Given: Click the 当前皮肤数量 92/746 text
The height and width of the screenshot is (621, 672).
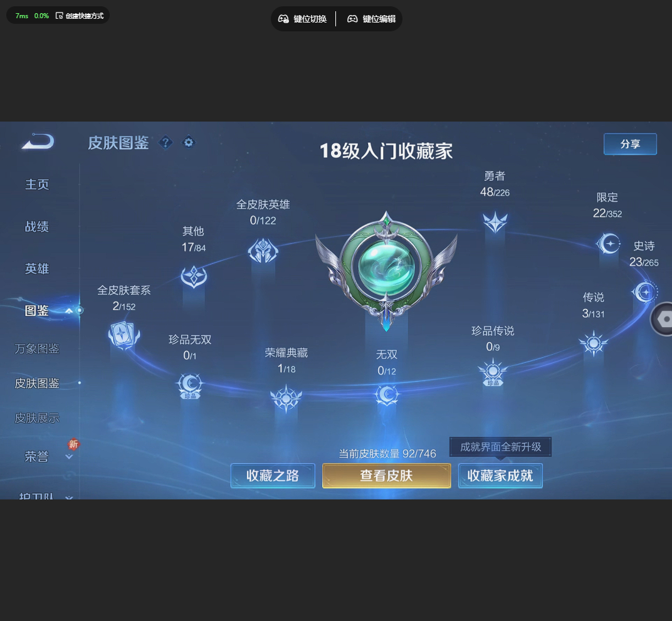Looking at the screenshot, I should click(x=387, y=454).
